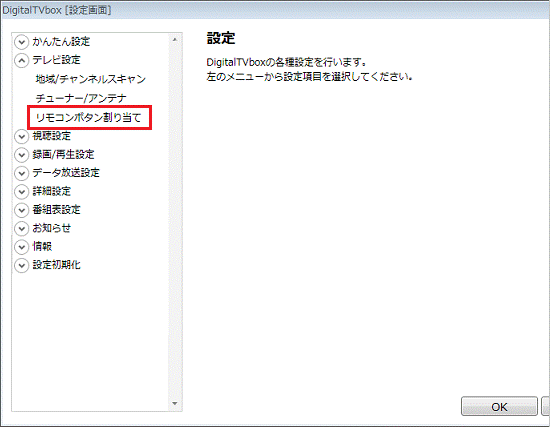Select the 番組表設定 label
The width and height of the screenshot is (550, 427).
(56, 210)
